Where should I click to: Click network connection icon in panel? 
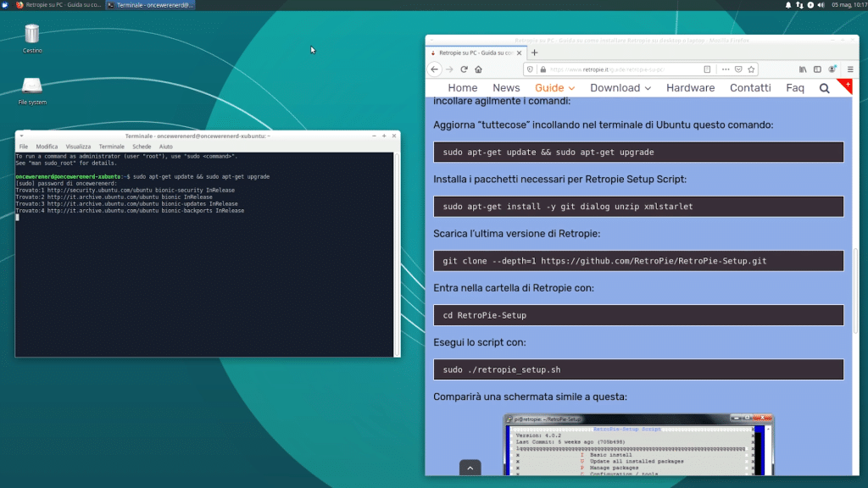[799, 5]
